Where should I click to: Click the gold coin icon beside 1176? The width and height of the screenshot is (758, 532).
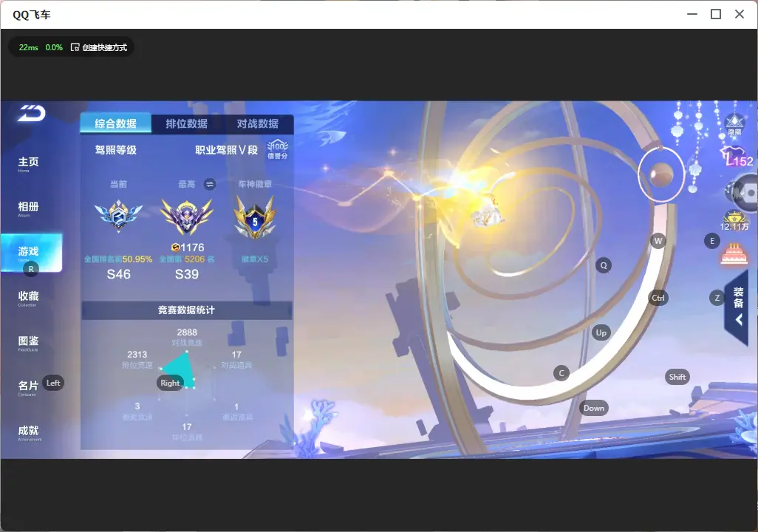click(x=176, y=248)
